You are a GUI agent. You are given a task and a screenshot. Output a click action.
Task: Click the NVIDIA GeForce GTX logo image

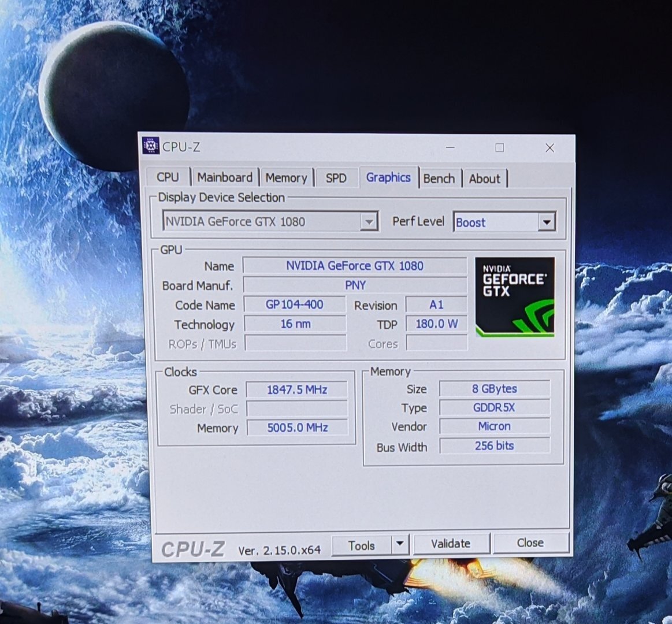(515, 297)
